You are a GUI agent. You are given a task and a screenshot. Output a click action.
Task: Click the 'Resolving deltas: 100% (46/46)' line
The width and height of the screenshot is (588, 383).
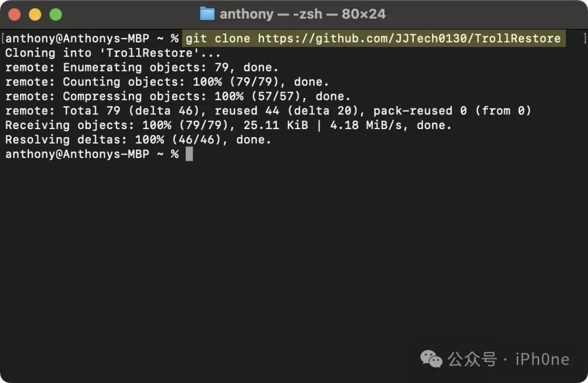click(x=138, y=139)
